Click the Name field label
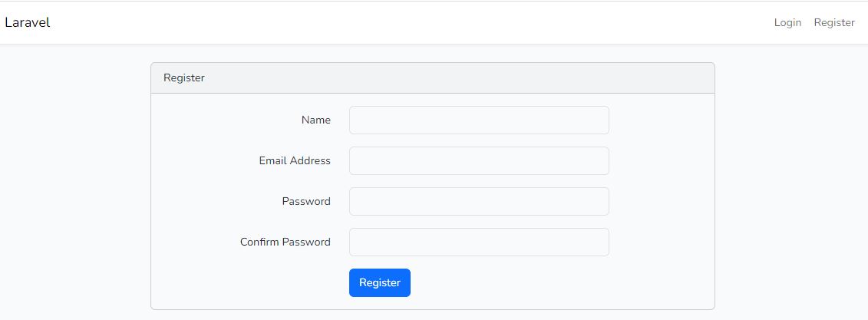Image resolution: width=868 pixels, height=320 pixels. click(x=315, y=120)
